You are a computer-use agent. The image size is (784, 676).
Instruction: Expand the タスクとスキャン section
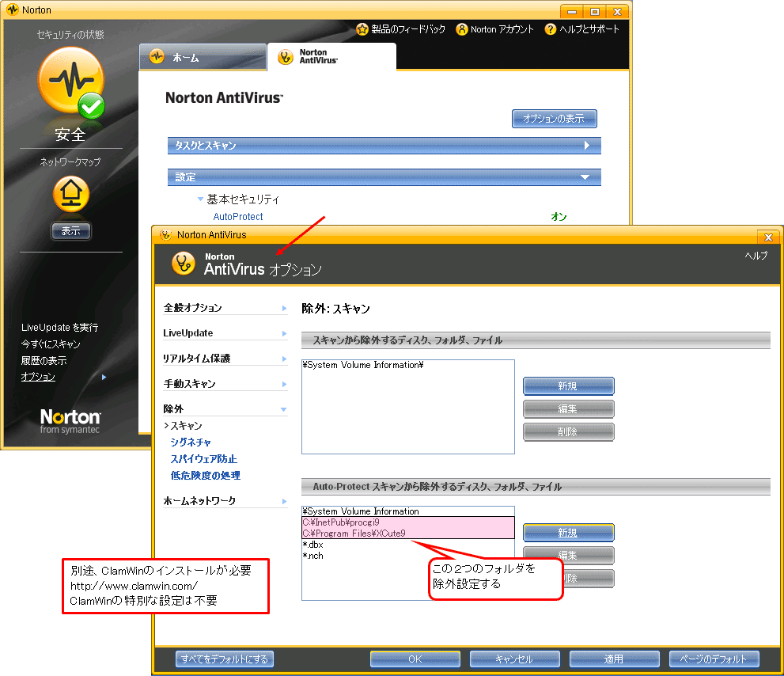point(384,146)
